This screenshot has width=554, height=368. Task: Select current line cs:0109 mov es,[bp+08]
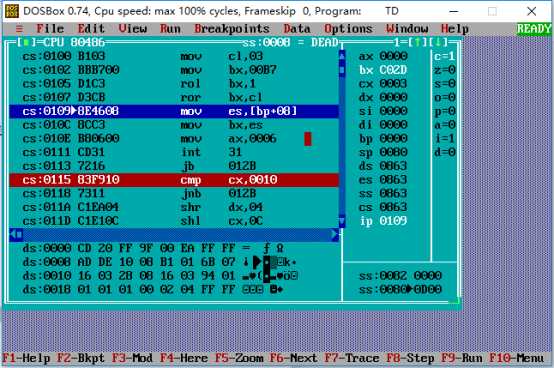tap(174, 111)
